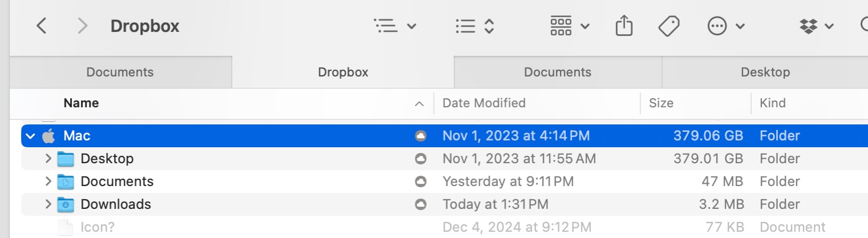Expand the Downloads folder

point(48,204)
